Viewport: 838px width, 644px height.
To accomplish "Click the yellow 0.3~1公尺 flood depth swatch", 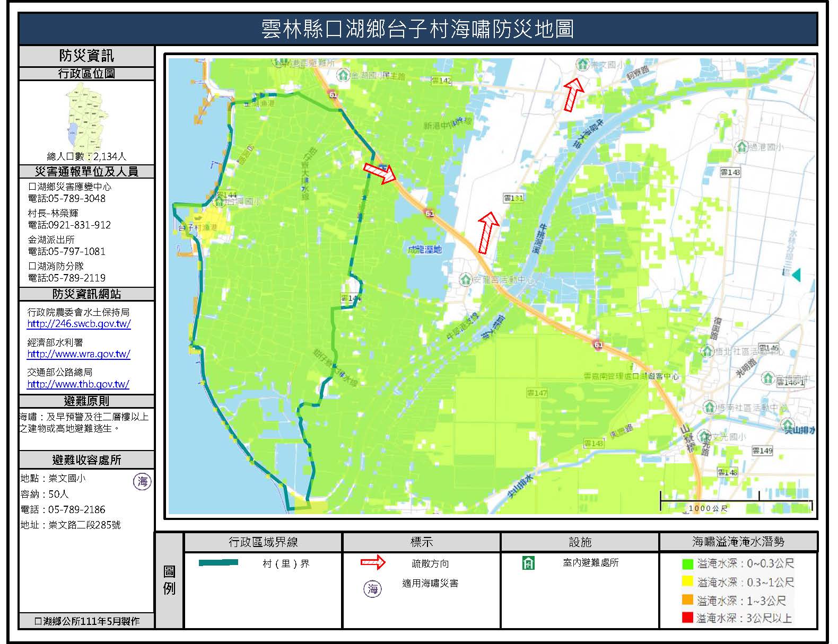I will [687, 581].
